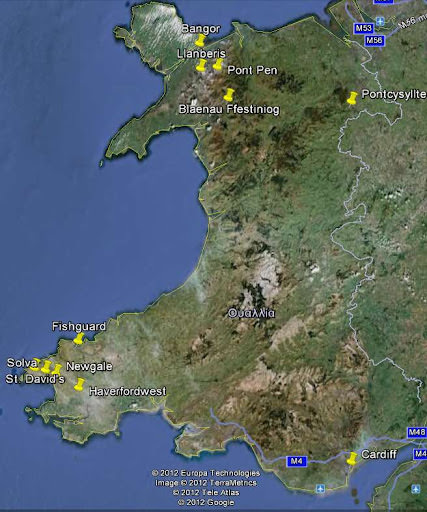Click the Newgale pushpin marker

pos(57,369)
